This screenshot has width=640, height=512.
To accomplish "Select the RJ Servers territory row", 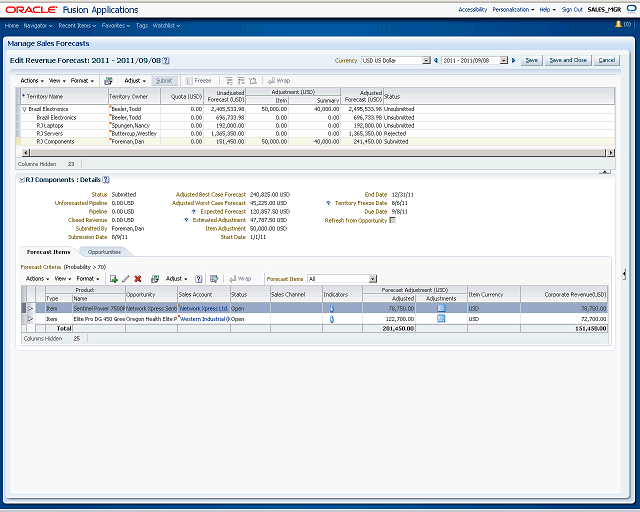I will coord(315,134).
